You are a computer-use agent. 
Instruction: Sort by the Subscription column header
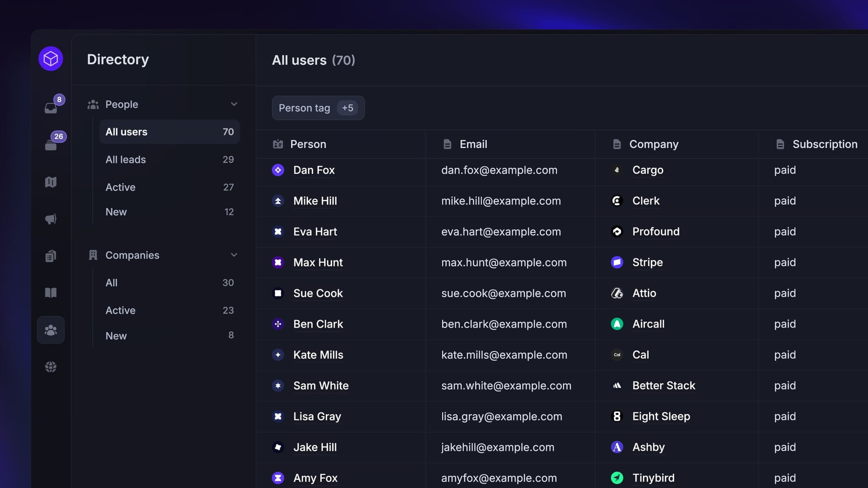click(825, 144)
